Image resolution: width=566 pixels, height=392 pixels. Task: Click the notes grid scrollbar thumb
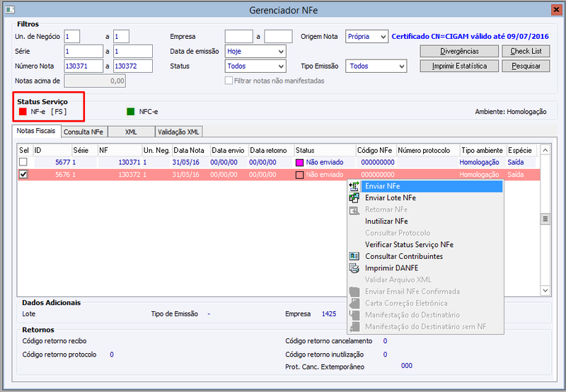tap(545, 219)
